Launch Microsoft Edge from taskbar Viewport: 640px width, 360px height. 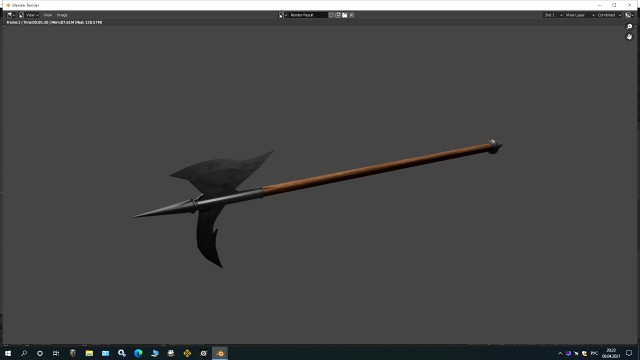coord(138,353)
